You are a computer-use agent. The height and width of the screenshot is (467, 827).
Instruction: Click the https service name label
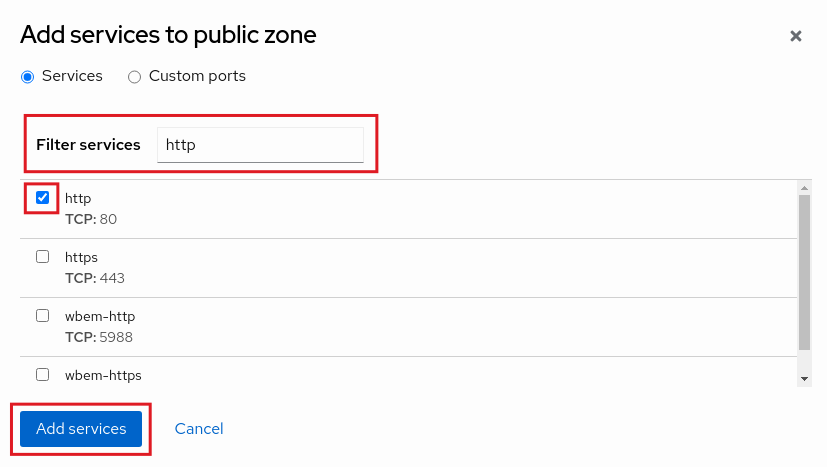point(81,257)
